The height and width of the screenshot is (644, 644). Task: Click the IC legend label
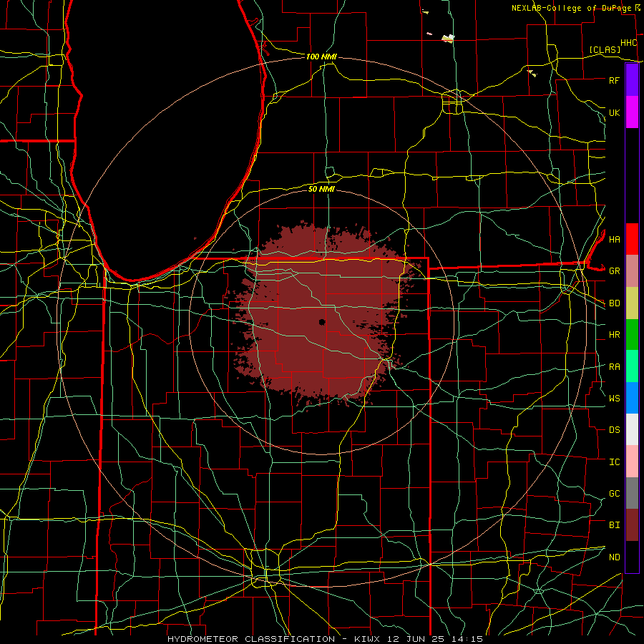point(615,462)
